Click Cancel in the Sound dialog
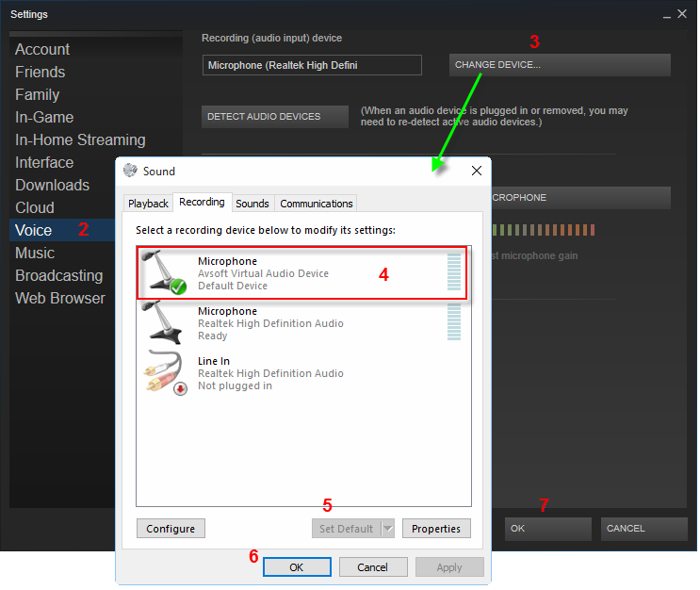 (x=373, y=567)
